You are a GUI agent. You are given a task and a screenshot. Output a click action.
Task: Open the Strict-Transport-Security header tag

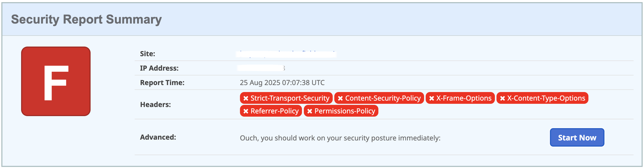pyautogui.click(x=286, y=98)
